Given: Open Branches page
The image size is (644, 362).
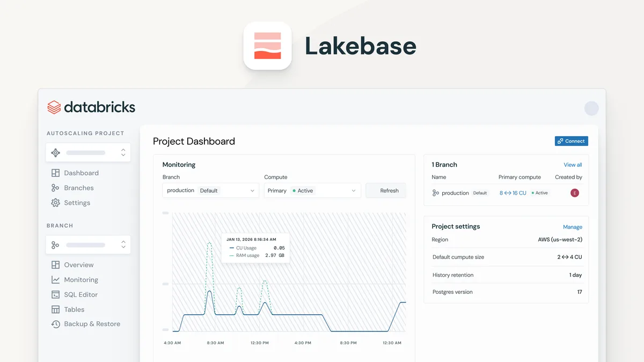Looking at the screenshot, I should [x=79, y=188].
